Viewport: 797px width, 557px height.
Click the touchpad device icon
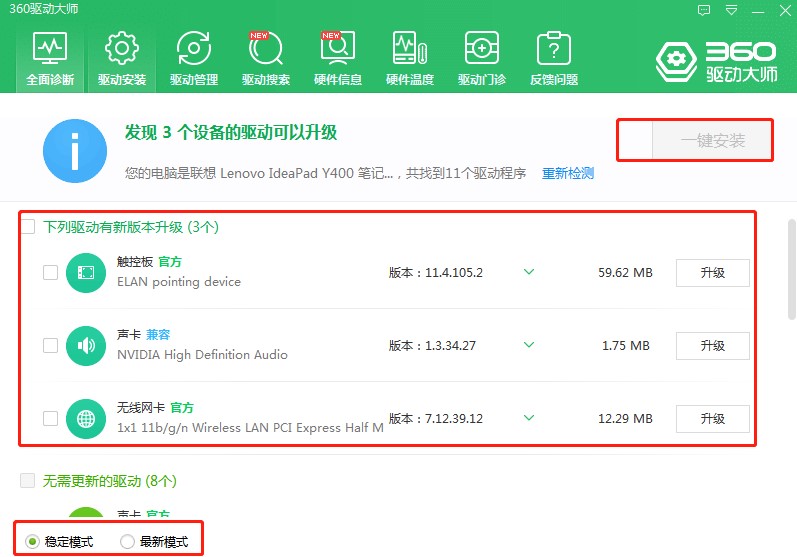pos(86,273)
